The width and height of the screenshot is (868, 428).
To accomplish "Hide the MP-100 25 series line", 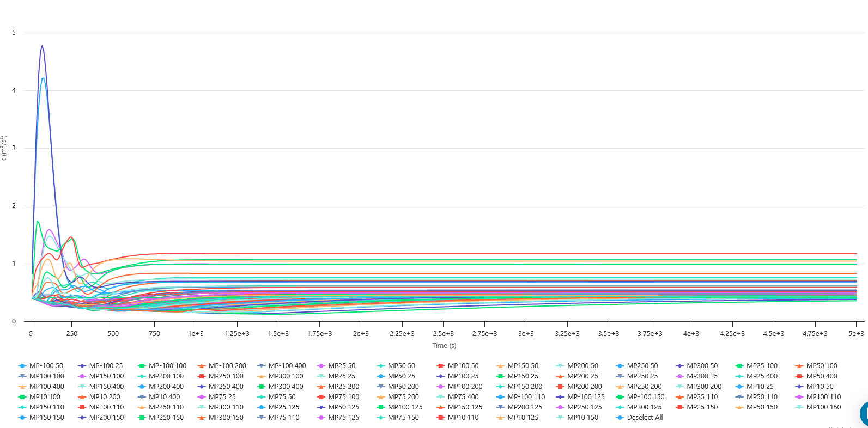I will [x=106, y=366].
